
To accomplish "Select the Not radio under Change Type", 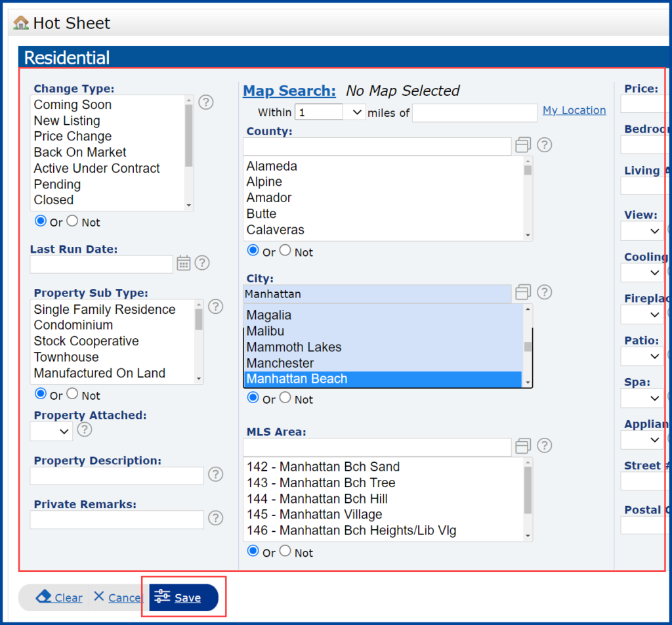I will 72,221.
